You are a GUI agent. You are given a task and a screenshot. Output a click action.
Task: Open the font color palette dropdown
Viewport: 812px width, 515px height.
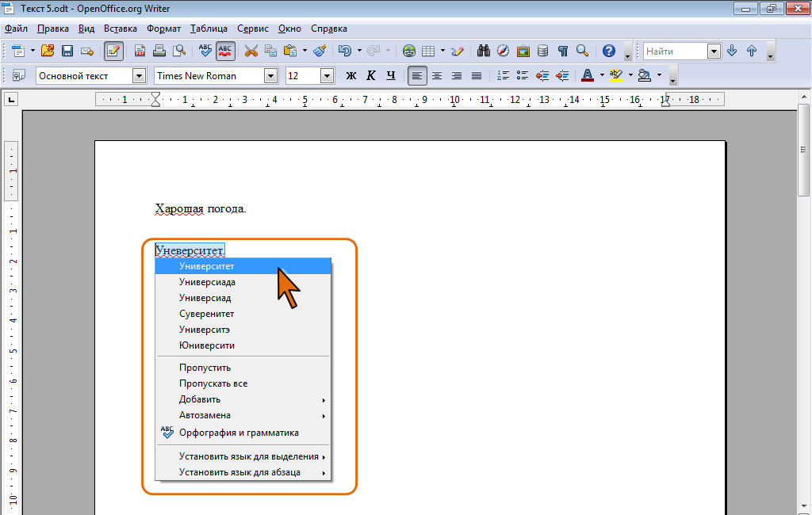click(x=602, y=75)
